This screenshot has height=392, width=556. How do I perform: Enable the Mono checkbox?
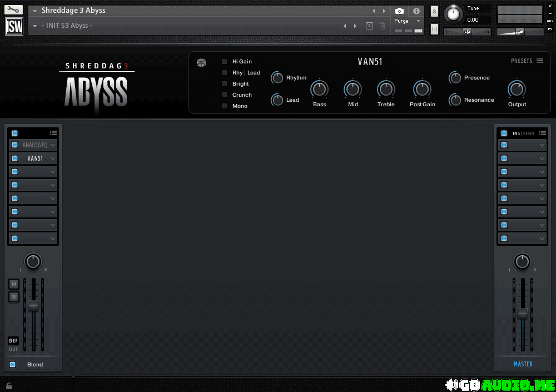coord(225,106)
